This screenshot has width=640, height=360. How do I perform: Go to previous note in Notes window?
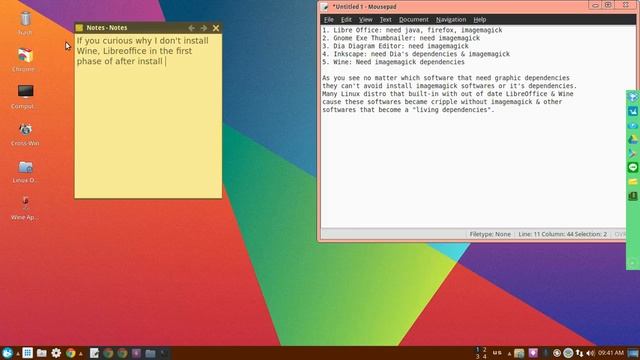click(x=191, y=28)
